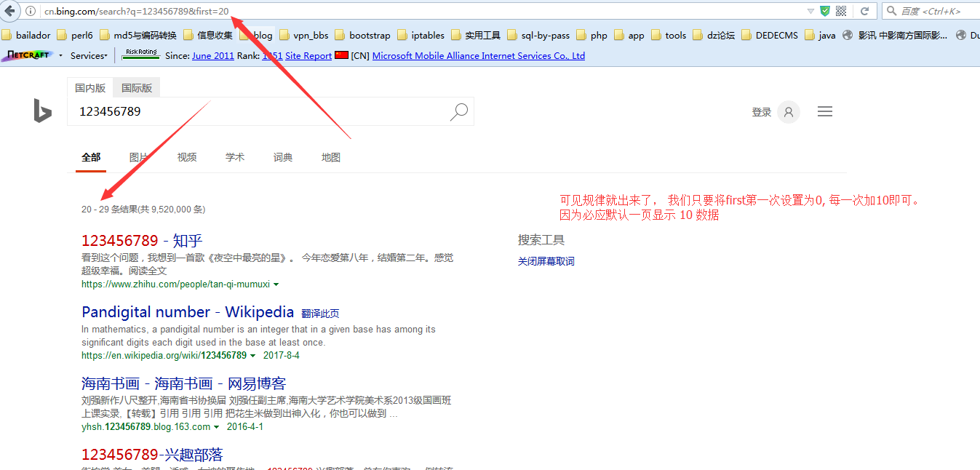The width and height of the screenshot is (980, 470).
Task: Open the tools bookmark folder
Action: click(669, 35)
